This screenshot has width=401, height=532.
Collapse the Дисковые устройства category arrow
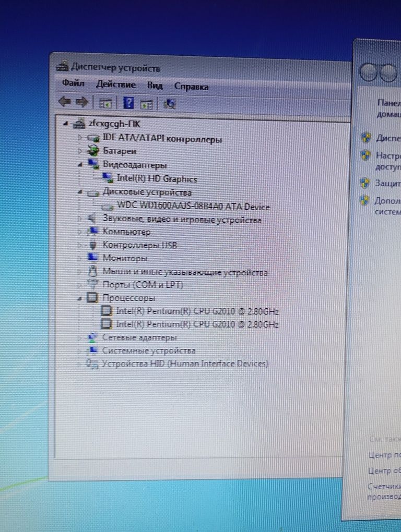click(x=80, y=192)
